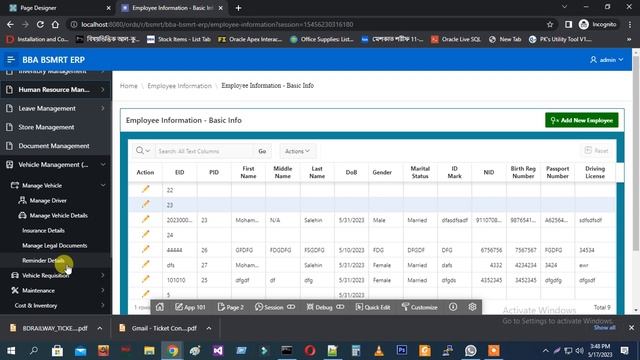
Task: Edit row with EID 22 pencil icon
Action: pyautogui.click(x=145, y=189)
